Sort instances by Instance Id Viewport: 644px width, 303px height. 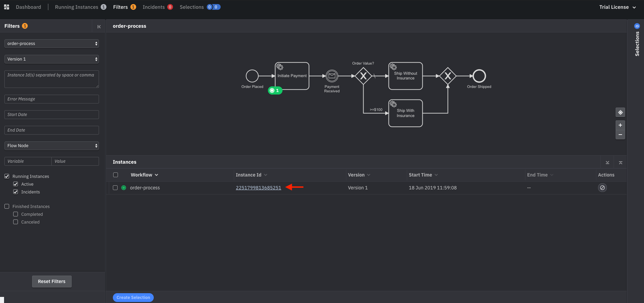pyautogui.click(x=251, y=175)
